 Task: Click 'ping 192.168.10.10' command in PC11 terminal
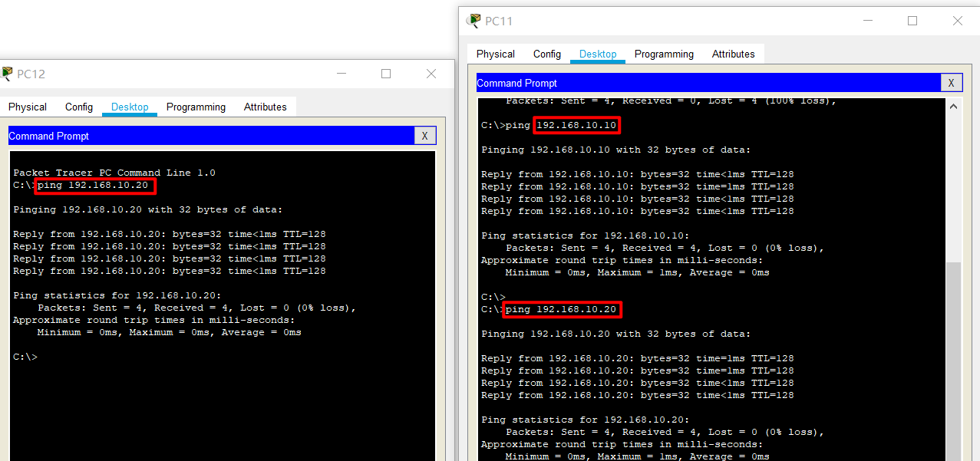tap(561, 125)
